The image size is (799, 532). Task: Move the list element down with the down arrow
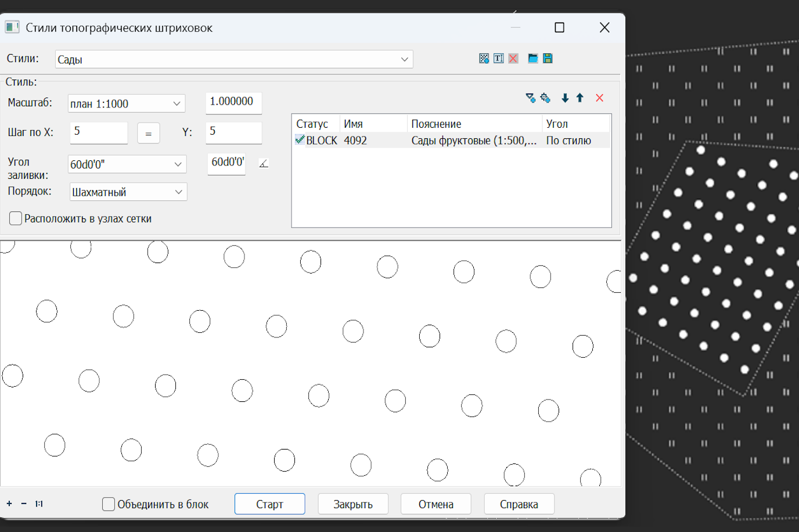tap(565, 98)
